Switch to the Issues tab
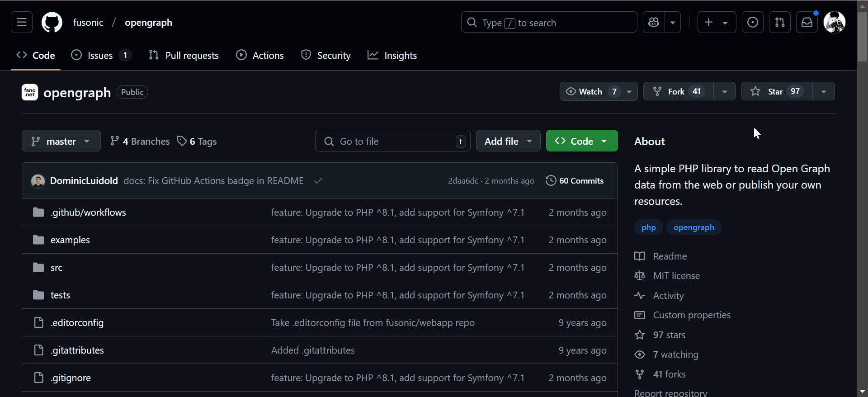Viewport: 868px width, 397px height. pyautogui.click(x=101, y=55)
